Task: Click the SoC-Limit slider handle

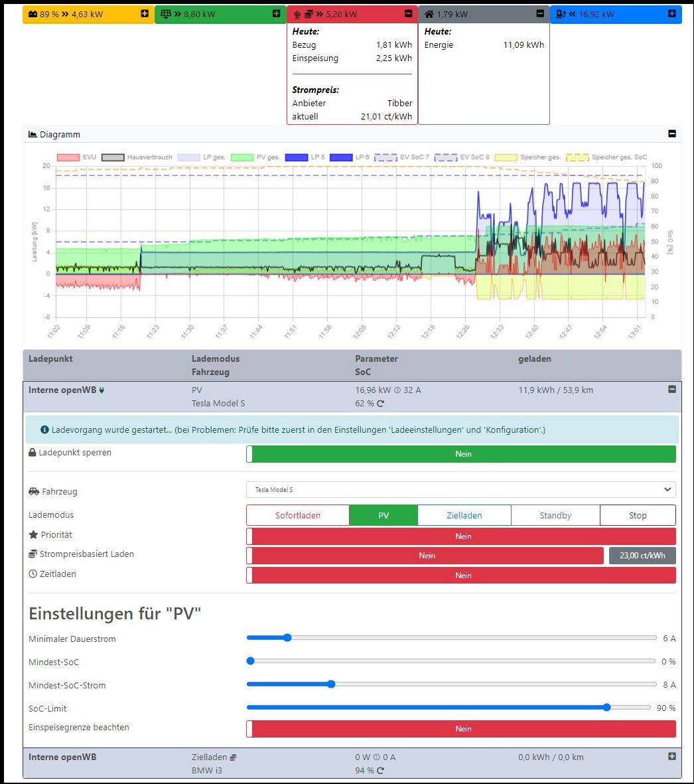Action: tap(606, 708)
